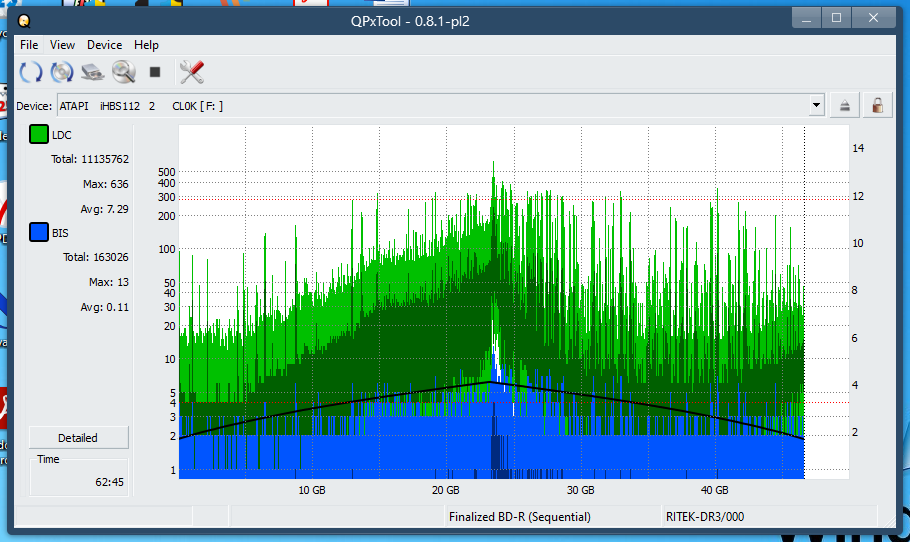Close the QPxTool window
Viewport: 910px width, 542px height.
point(873,18)
